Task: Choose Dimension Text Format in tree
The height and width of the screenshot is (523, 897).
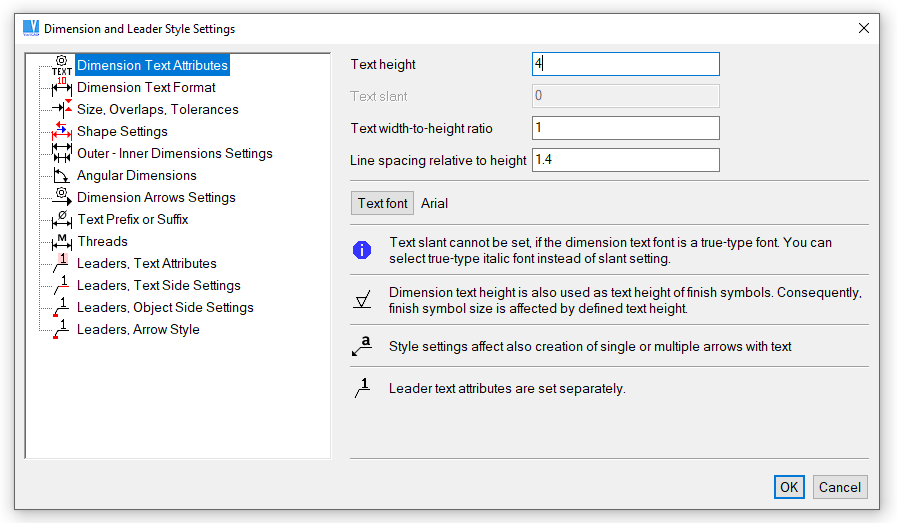Action: click(x=146, y=88)
